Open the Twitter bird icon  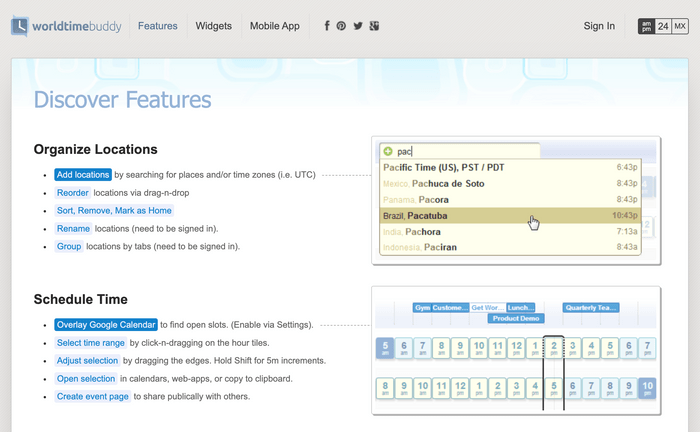(358, 26)
